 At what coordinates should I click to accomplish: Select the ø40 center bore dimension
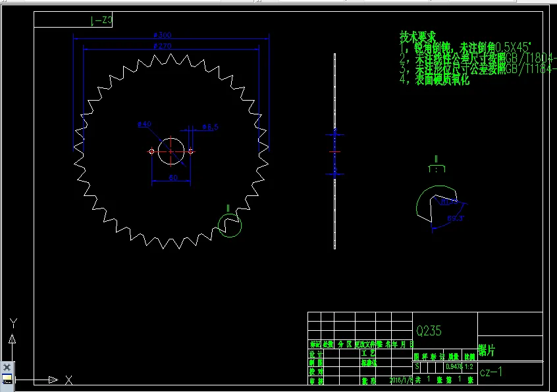(x=144, y=124)
